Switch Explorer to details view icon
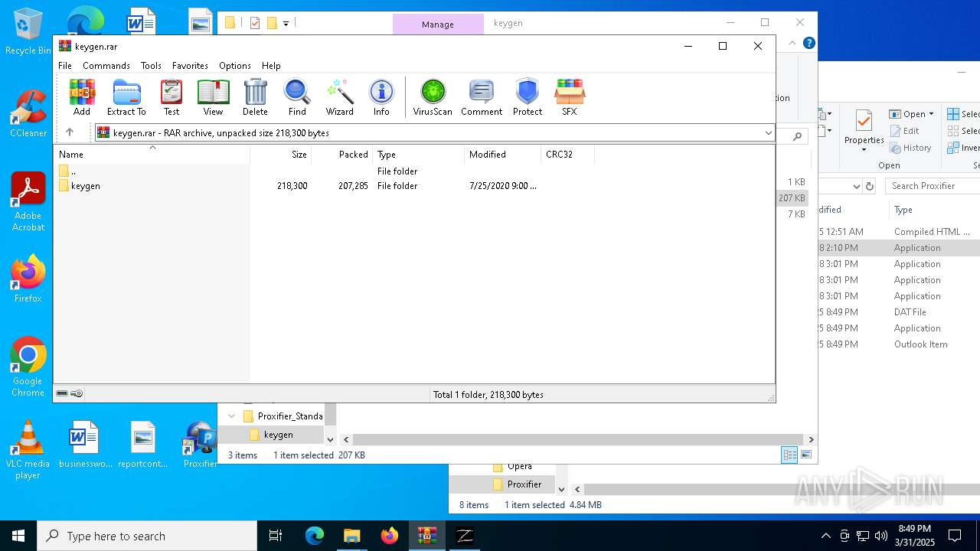This screenshot has height=551, width=980. tap(789, 455)
